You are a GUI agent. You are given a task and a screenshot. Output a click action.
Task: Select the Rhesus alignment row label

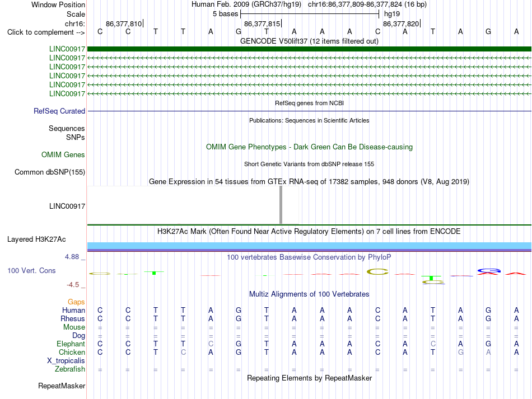[73, 318]
